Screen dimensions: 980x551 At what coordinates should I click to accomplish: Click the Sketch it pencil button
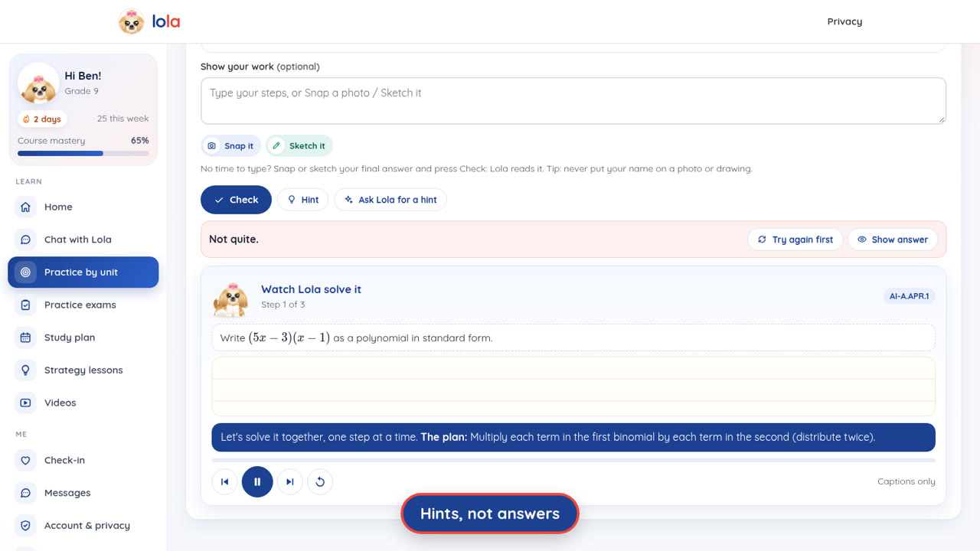point(299,145)
